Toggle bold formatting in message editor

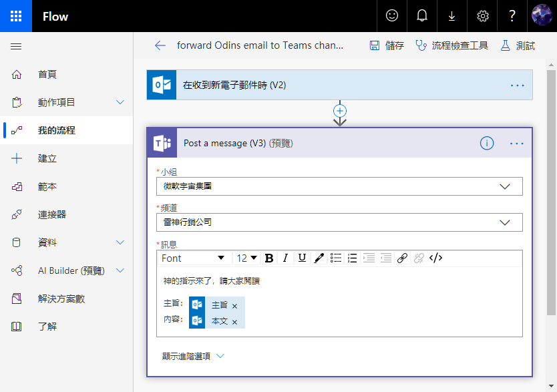[269, 258]
